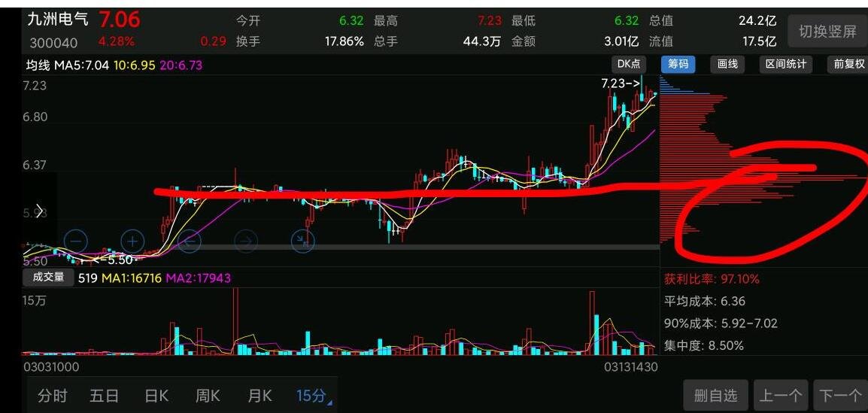Switch to the 周K tab
This screenshot has height=413, width=868.
(x=208, y=396)
